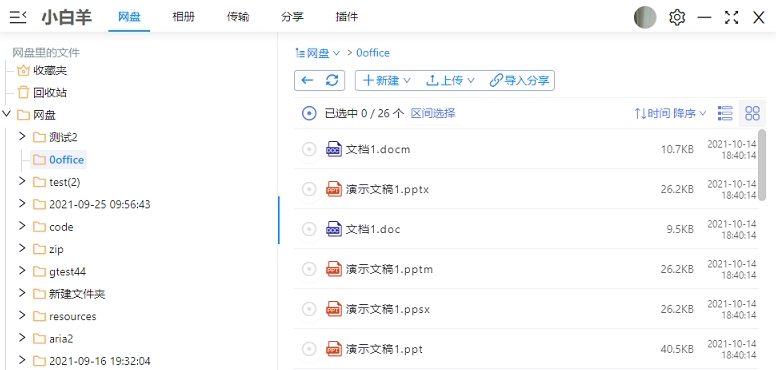
Task: Open the 时间 降序 sort dropdown
Action: click(x=670, y=113)
